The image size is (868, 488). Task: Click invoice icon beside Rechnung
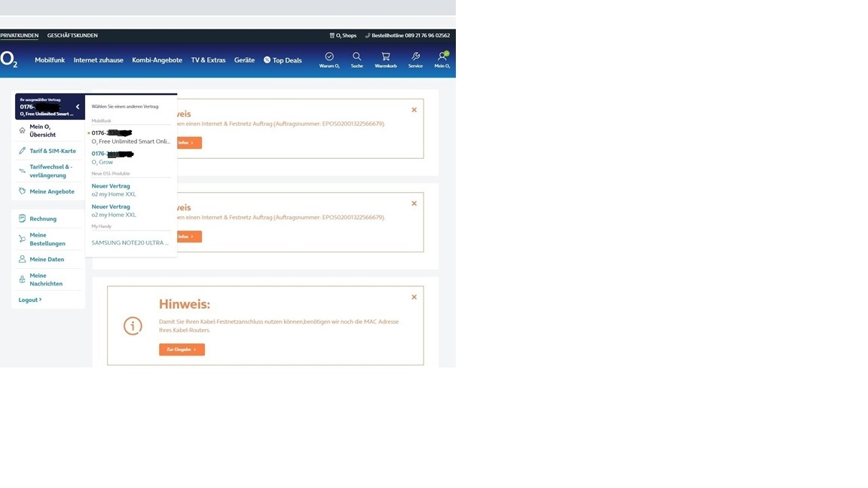click(x=22, y=218)
